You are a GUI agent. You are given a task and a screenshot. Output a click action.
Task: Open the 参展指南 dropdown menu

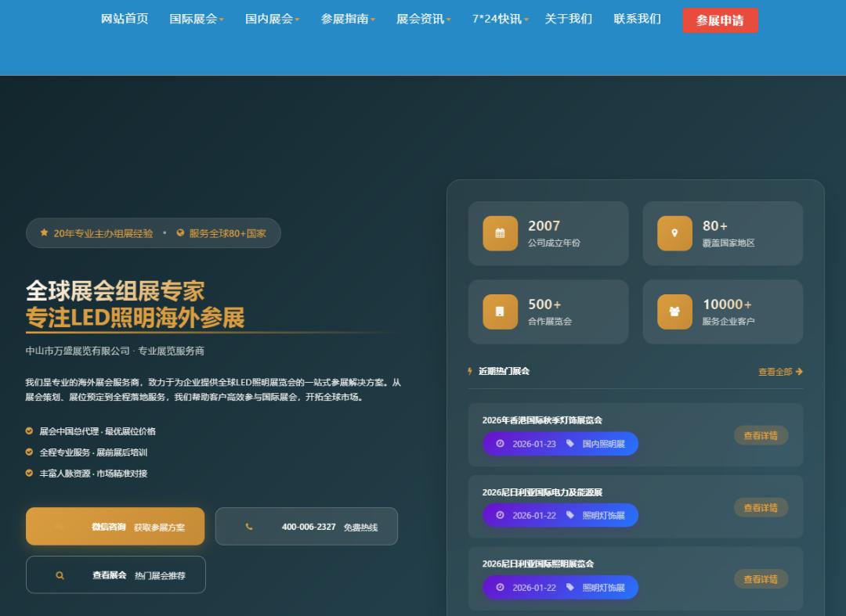tap(348, 19)
